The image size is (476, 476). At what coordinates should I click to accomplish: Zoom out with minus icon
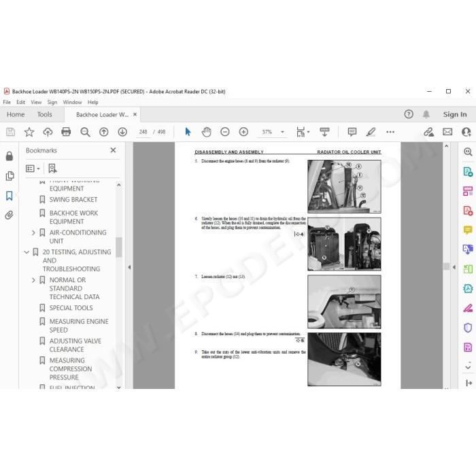[x=225, y=132]
